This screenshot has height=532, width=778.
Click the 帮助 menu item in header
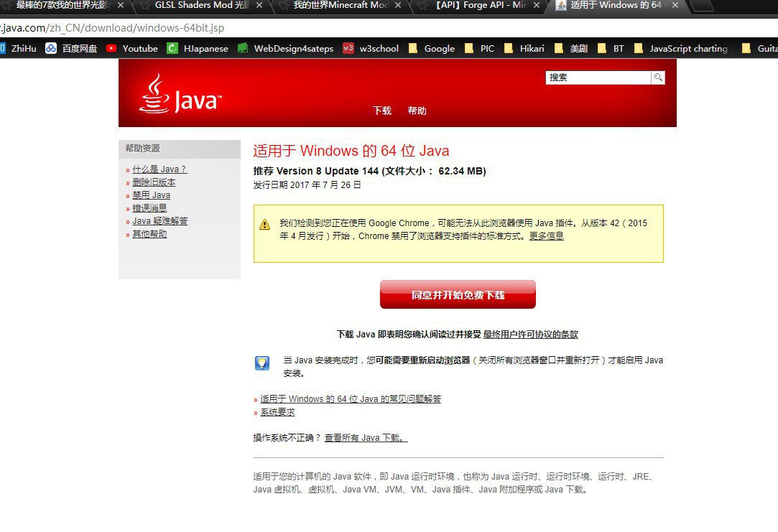(x=417, y=111)
